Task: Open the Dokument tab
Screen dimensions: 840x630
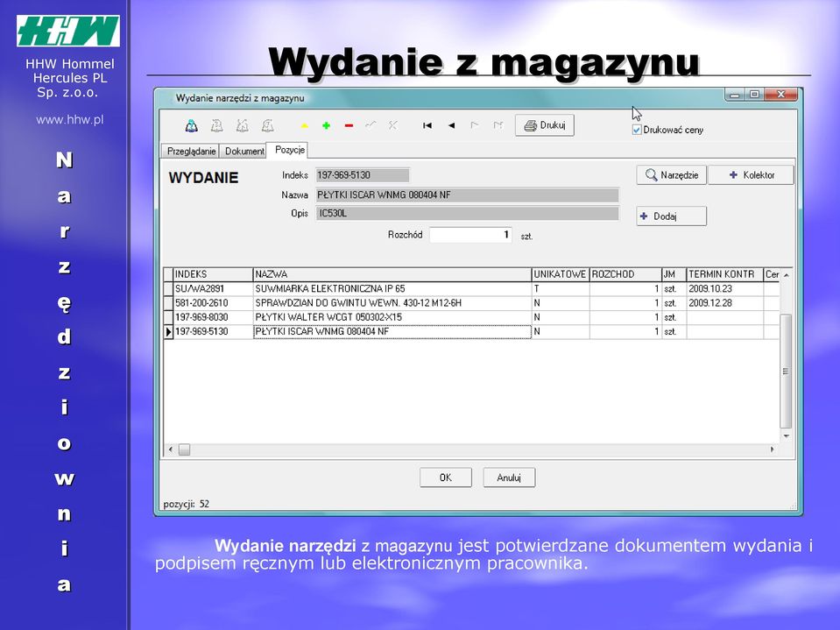Action: pos(244,151)
